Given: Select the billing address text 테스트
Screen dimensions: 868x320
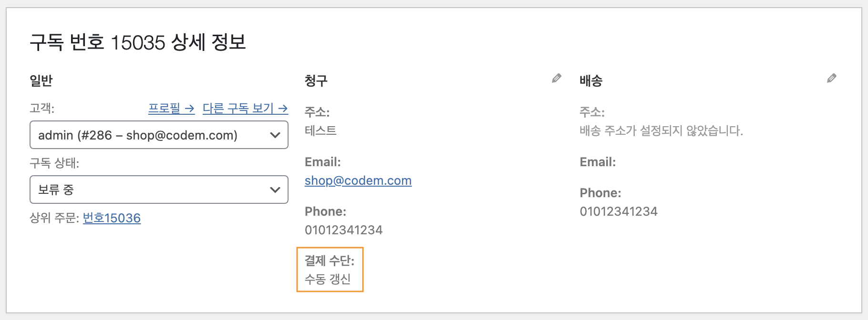Looking at the screenshot, I should [x=320, y=130].
